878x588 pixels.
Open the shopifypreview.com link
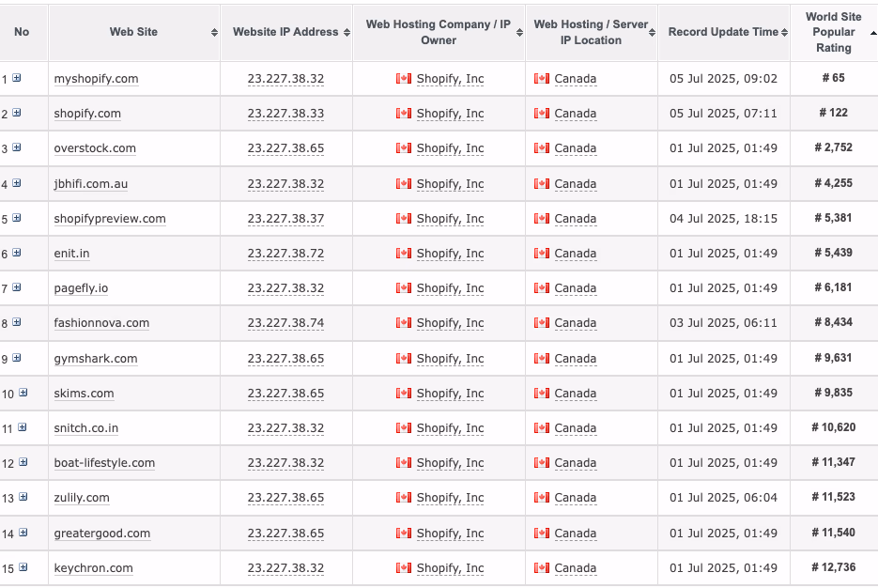110,219
